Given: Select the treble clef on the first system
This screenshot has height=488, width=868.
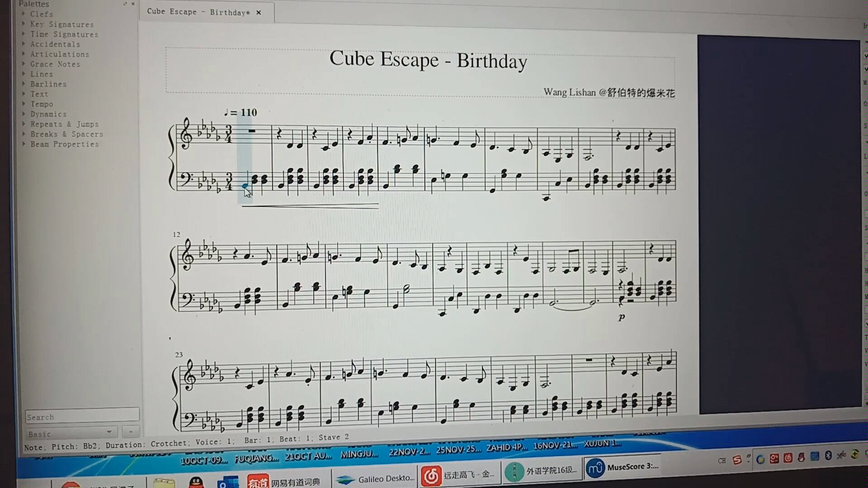Looking at the screenshot, I should click(x=186, y=134).
